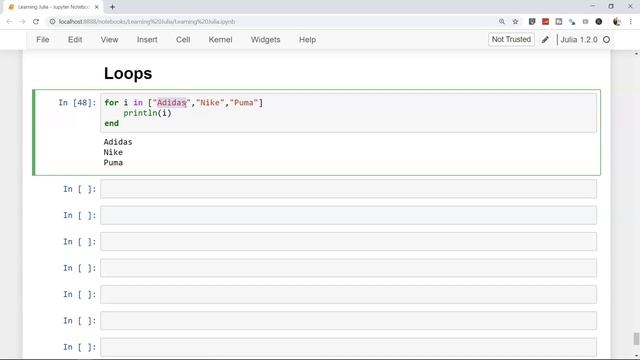Click the zoom magnifier icon in address bar
Viewport: 640px width, 360px height.
502,22
